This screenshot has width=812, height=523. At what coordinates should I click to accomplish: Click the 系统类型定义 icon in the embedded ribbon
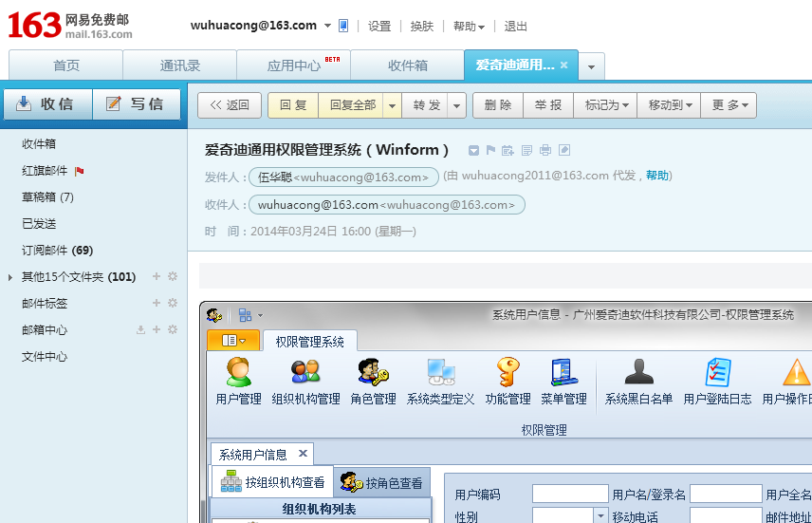tap(441, 372)
